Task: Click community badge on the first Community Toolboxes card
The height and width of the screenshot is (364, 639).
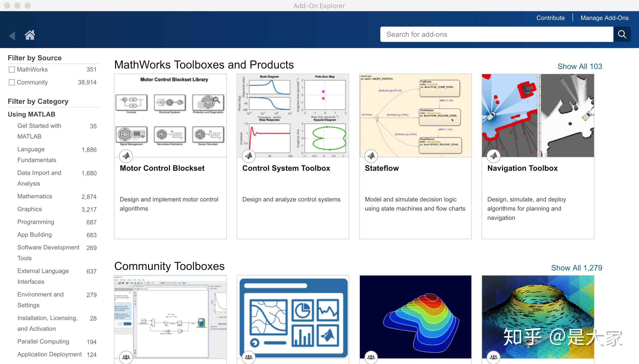Action: click(126, 357)
